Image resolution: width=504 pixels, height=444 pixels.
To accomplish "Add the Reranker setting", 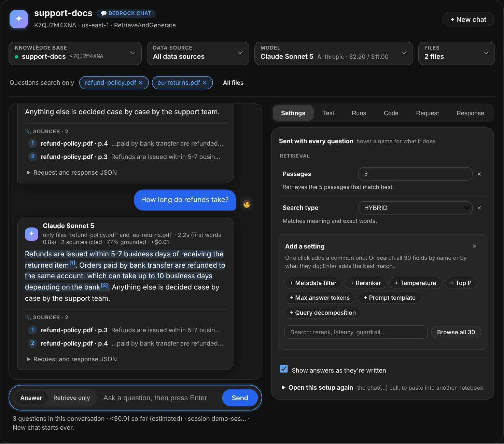I will tap(365, 283).
